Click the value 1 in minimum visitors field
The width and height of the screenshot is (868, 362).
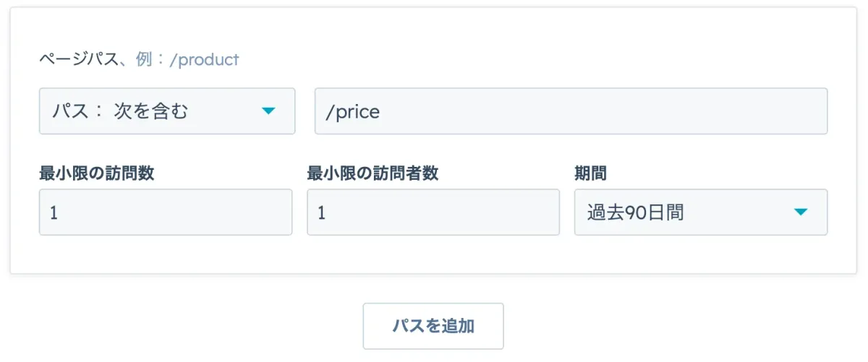[x=322, y=213]
